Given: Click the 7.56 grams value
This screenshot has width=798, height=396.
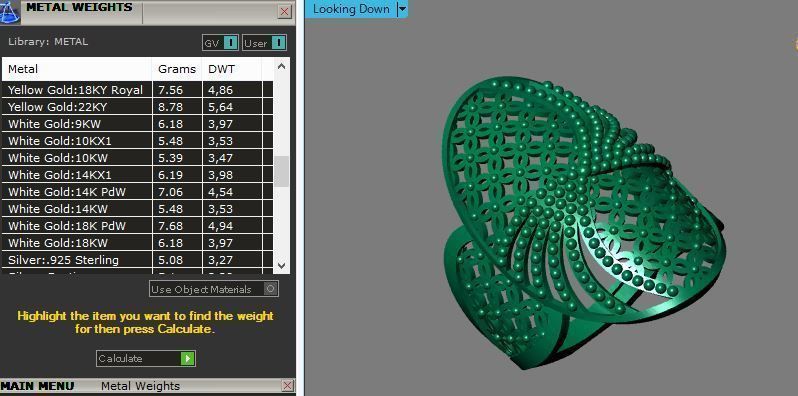Looking at the screenshot, I should tap(170, 90).
